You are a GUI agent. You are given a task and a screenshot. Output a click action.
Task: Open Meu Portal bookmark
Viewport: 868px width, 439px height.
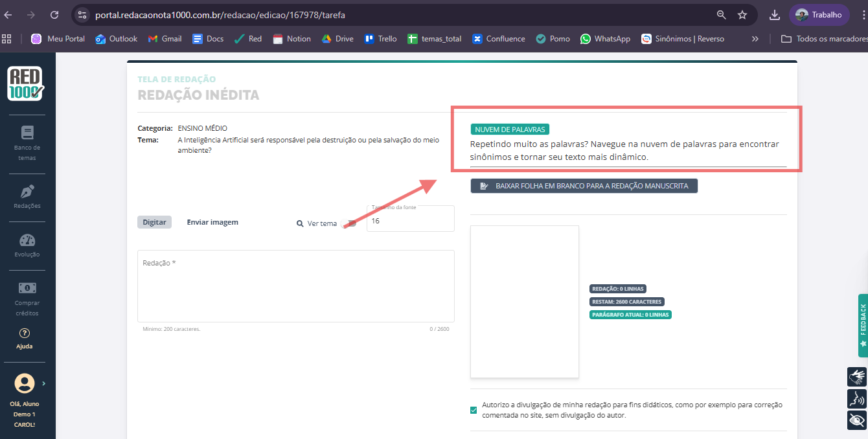(x=58, y=39)
